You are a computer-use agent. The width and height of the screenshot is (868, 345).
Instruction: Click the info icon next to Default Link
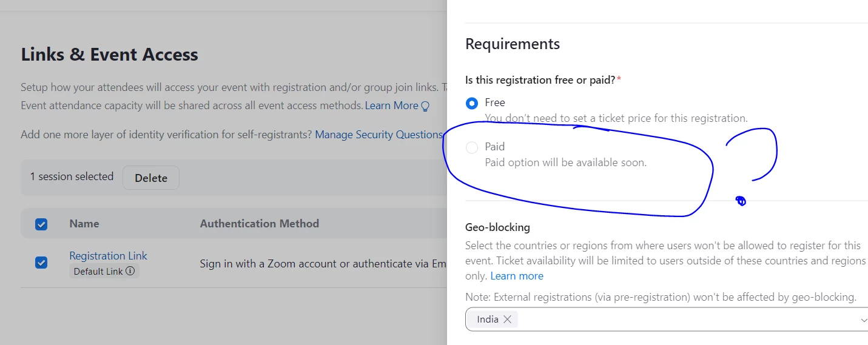click(x=130, y=271)
